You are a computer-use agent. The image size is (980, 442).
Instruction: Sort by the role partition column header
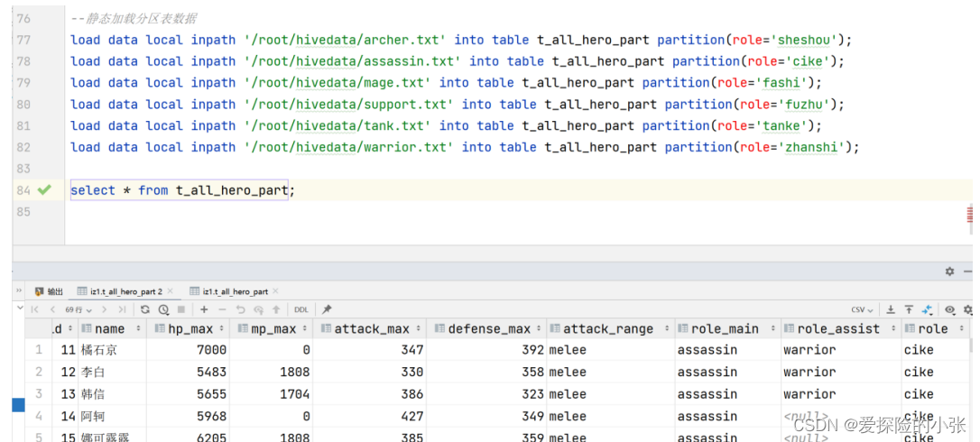tap(935, 329)
